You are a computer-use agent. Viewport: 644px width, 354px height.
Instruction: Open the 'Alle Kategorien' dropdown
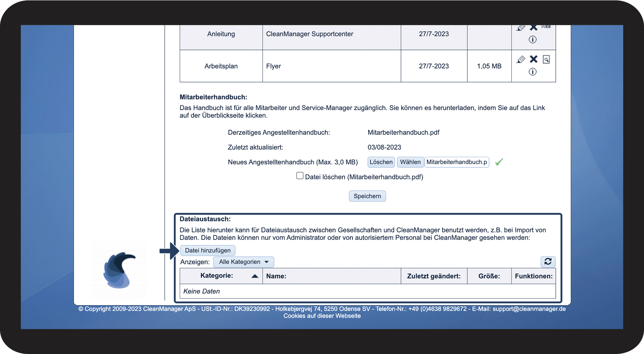click(x=243, y=262)
